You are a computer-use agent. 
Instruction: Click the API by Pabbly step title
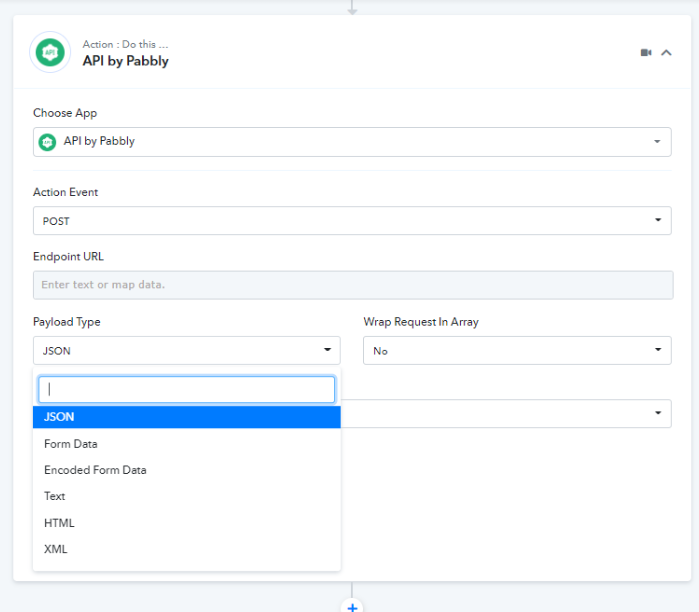point(126,61)
